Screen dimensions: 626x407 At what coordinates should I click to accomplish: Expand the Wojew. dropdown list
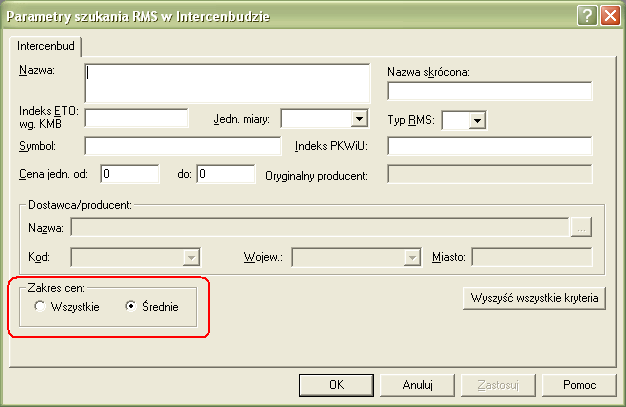(410, 256)
